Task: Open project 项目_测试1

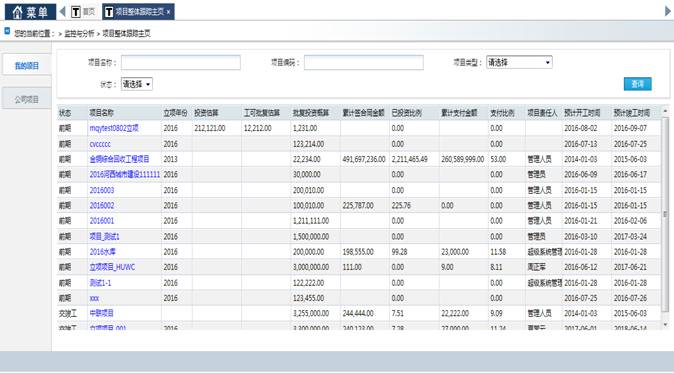Action: [104, 236]
